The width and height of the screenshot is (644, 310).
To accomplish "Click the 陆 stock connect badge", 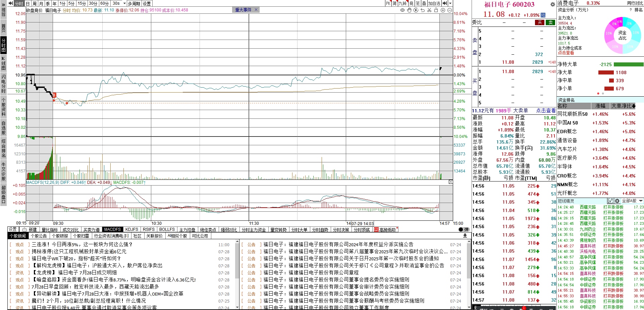I will tap(543, 15).
